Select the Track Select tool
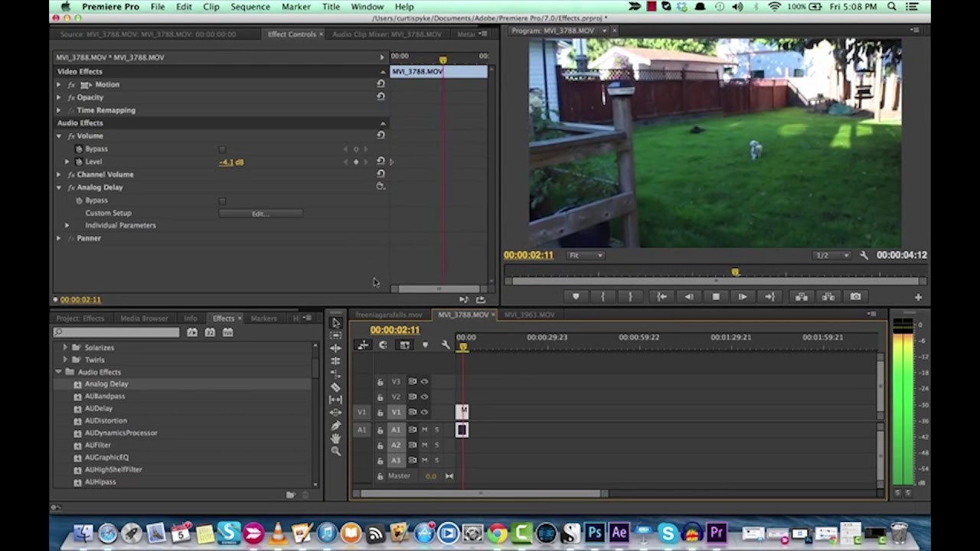The width and height of the screenshot is (980, 551). click(x=335, y=336)
